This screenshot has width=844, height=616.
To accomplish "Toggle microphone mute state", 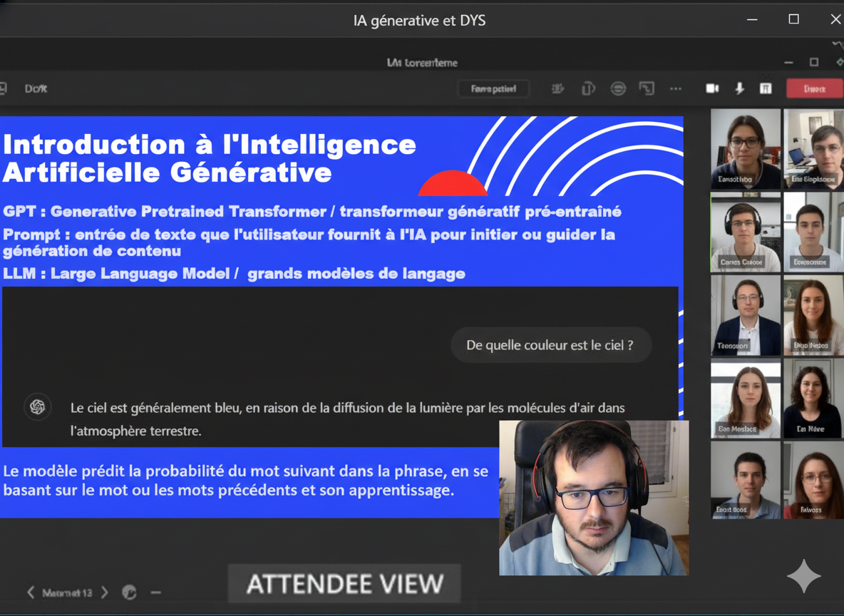I will 740,88.
